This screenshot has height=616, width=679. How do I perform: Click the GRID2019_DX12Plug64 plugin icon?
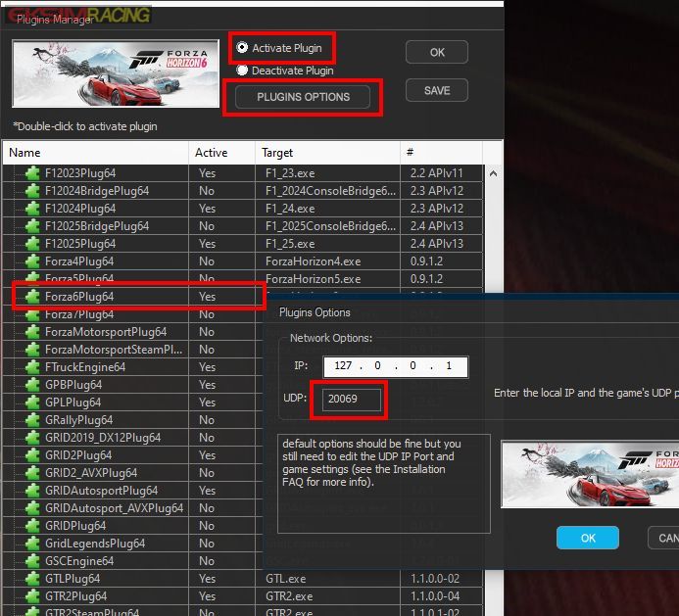(x=32, y=438)
